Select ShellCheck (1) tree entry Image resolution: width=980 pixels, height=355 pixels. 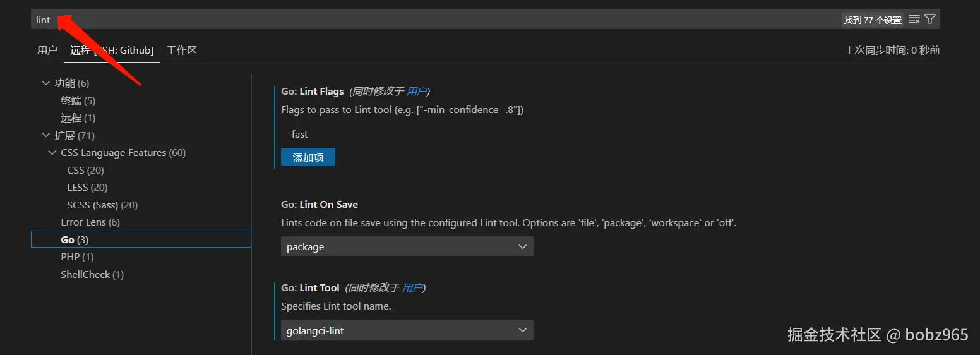[x=92, y=274]
